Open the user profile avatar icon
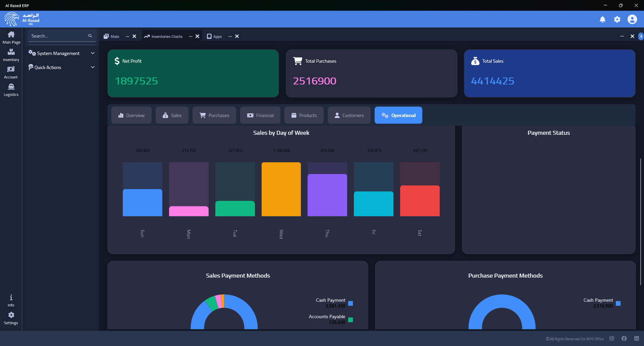This screenshot has width=644, height=346. point(632,19)
